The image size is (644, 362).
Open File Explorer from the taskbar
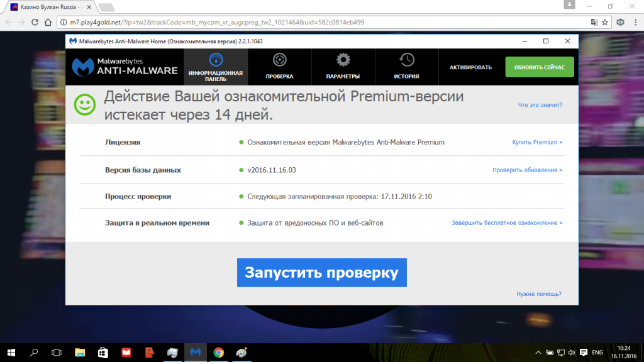80,353
